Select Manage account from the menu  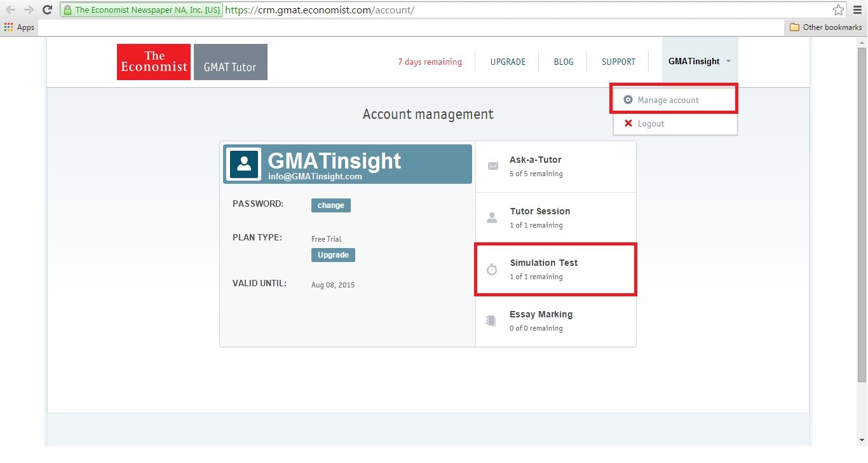[668, 100]
